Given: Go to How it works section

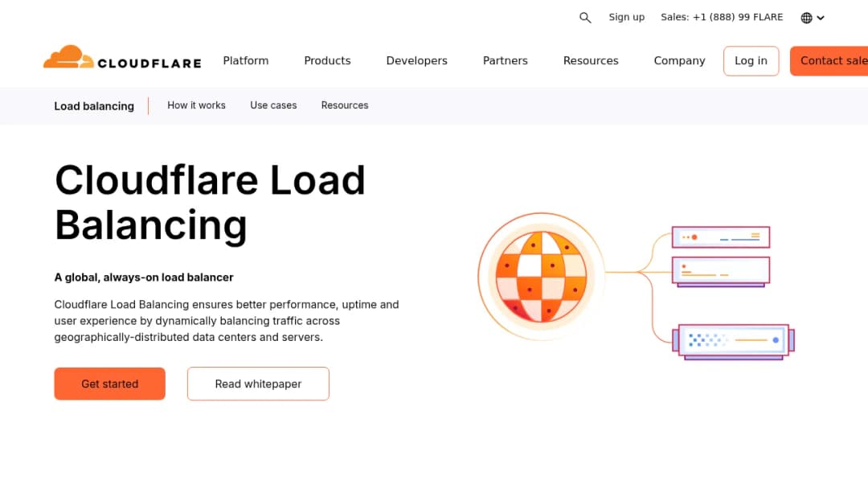Looking at the screenshot, I should (197, 105).
